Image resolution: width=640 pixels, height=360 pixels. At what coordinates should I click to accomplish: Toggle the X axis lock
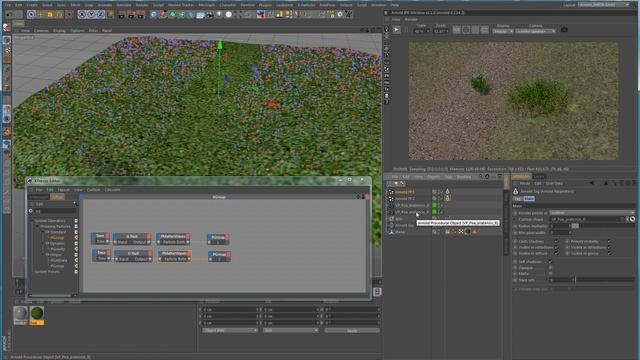(x=82, y=15)
